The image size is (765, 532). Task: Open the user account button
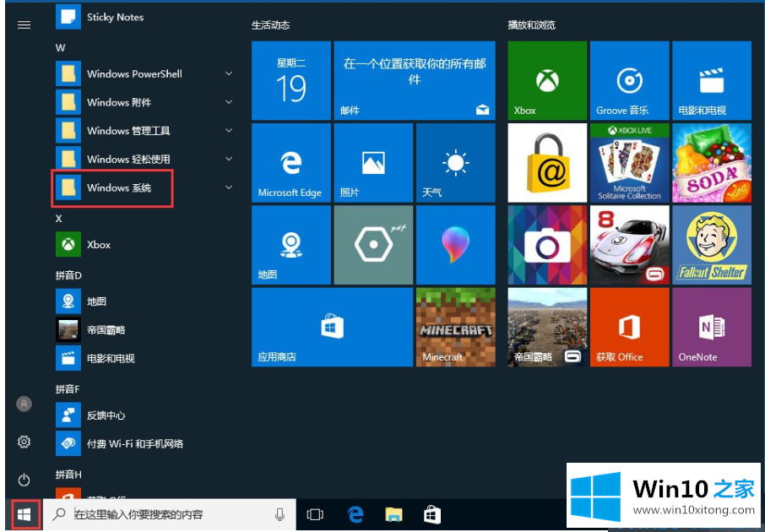click(x=24, y=404)
